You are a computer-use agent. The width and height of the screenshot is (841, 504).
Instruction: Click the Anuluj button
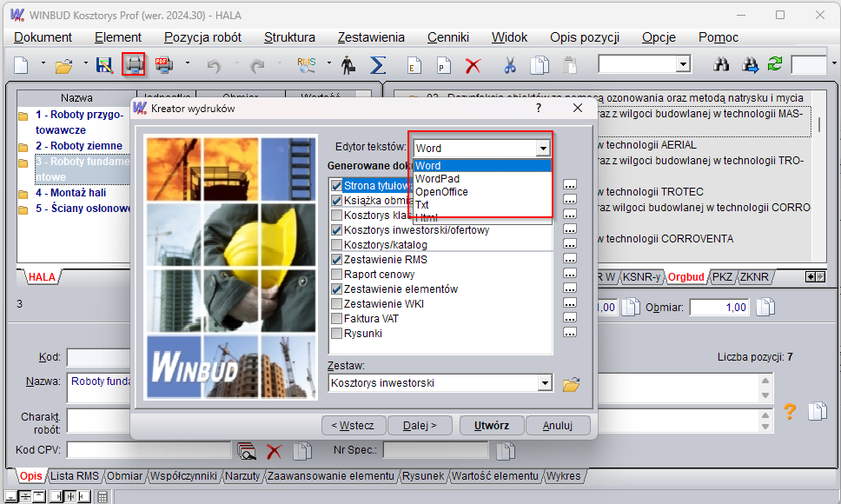558,426
